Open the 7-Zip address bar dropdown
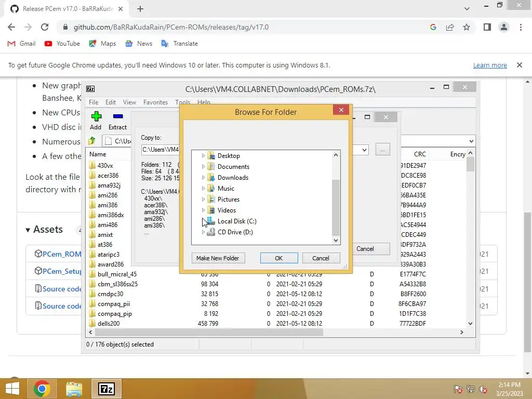Image resolution: width=532 pixels, height=399 pixels. pyautogui.click(x=471, y=141)
